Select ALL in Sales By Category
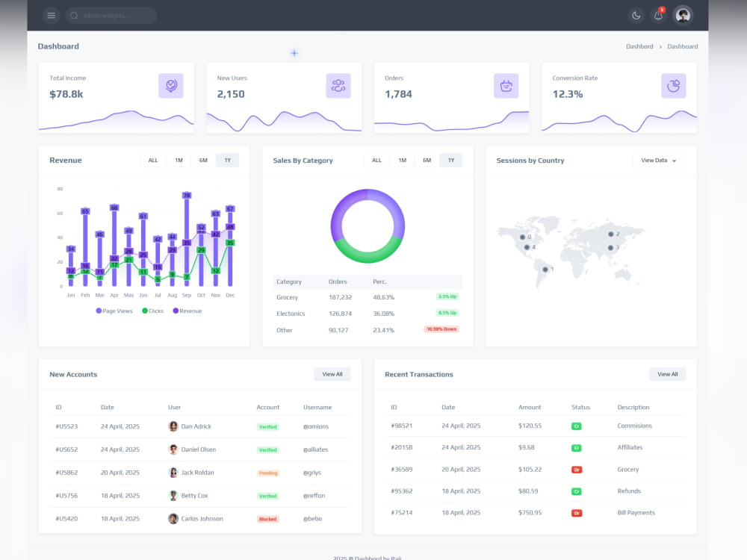Screen dimensions: 747x560 tap(376, 161)
